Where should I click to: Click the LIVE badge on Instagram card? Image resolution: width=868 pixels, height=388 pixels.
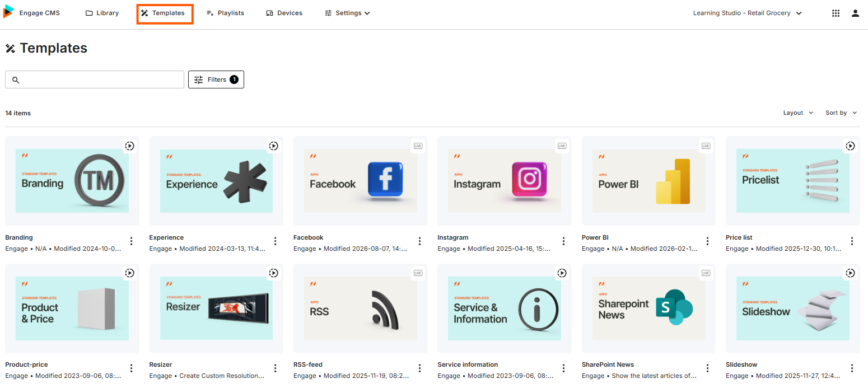(x=562, y=146)
